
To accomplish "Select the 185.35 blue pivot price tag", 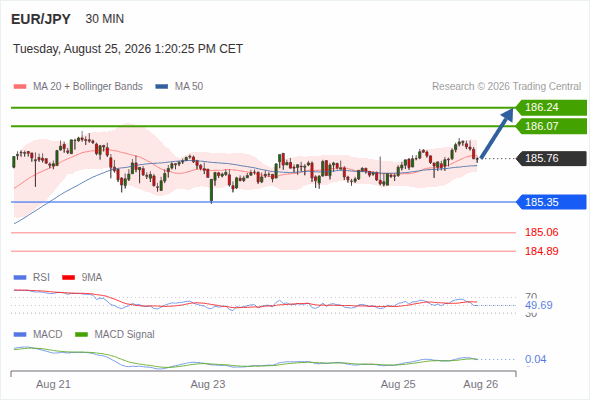I will (551, 202).
